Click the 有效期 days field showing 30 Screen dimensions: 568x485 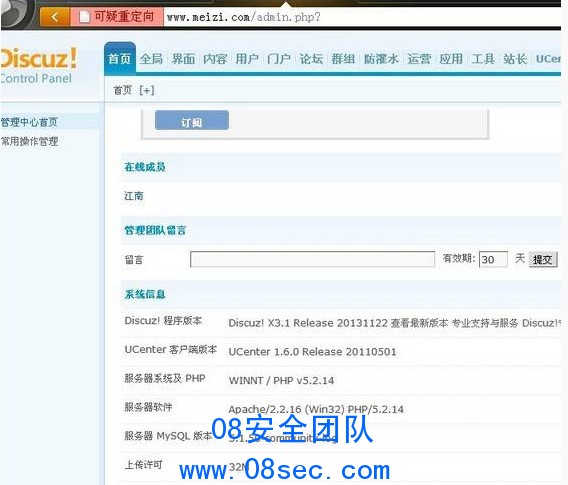point(493,259)
